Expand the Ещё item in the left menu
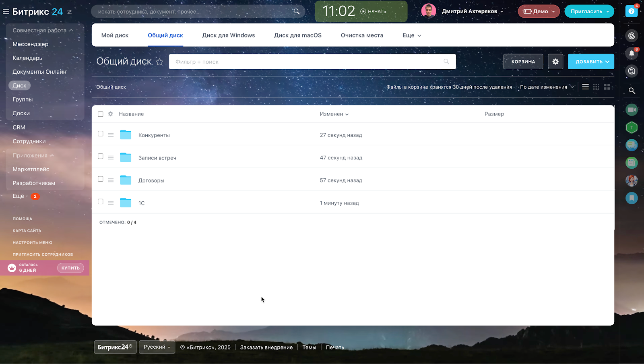Viewport: 644px width, 364px height. [x=20, y=196]
